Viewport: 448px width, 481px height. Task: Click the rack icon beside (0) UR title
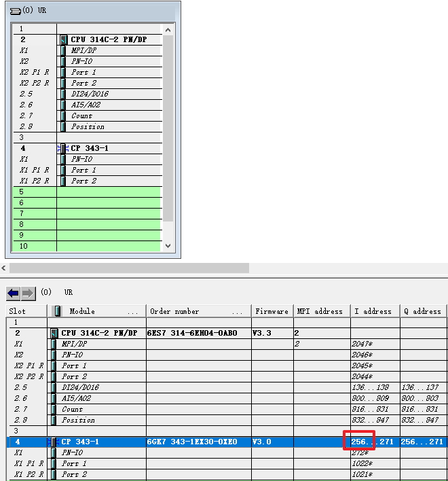click(15, 11)
